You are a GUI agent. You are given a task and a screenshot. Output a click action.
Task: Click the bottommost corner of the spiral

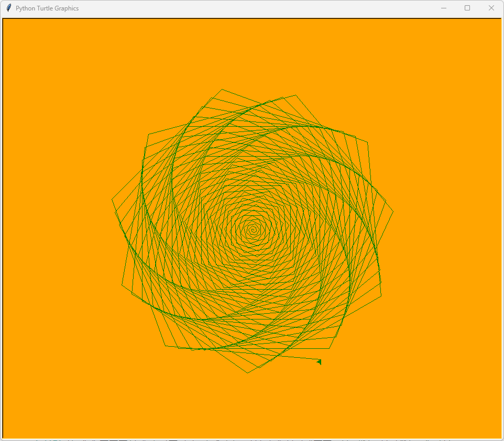coord(248,372)
